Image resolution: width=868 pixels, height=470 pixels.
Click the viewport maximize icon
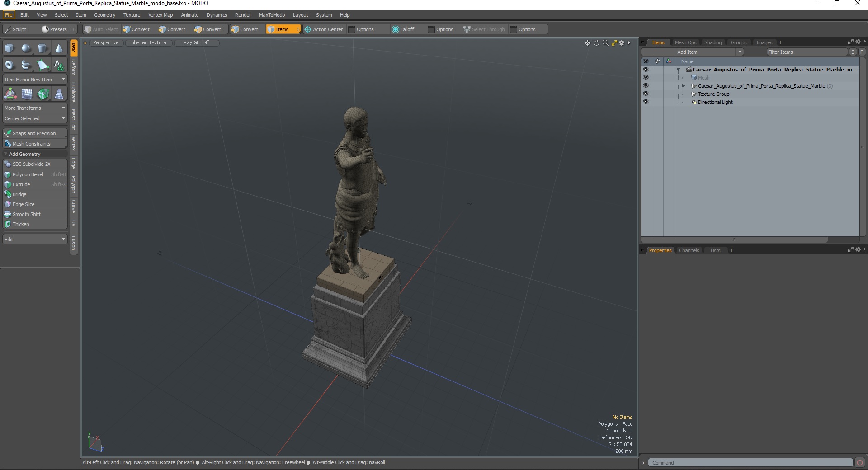pyautogui.click(x=614, y=43)
